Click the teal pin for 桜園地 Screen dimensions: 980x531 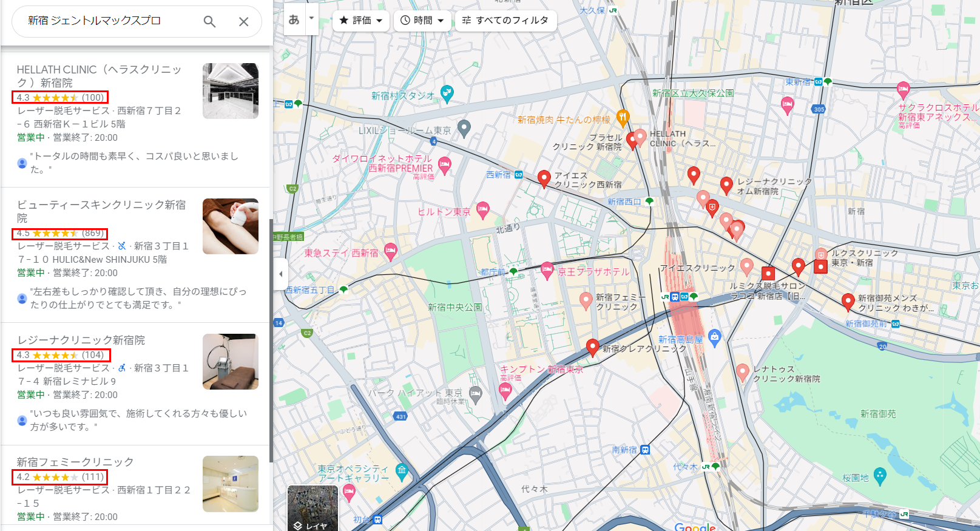click(880, 475)
